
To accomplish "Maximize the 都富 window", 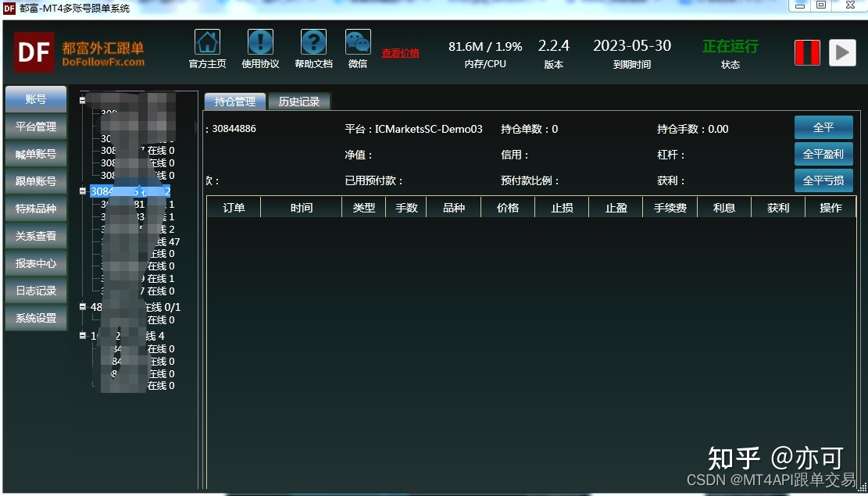I will [x=821, y=5].
